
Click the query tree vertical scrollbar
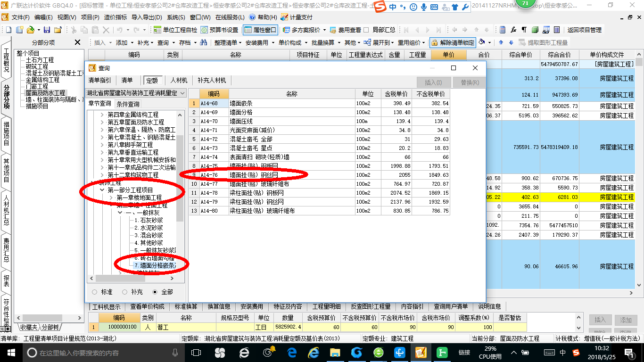180,193
